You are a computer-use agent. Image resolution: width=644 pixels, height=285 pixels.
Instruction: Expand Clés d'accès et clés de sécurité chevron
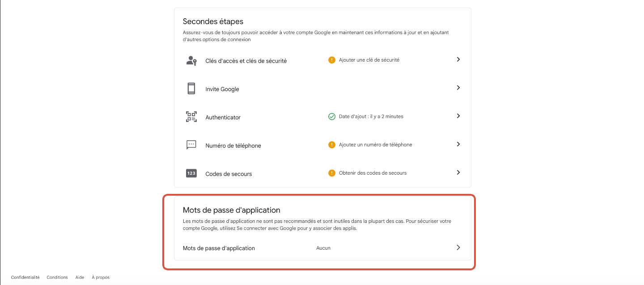(458, 59)
